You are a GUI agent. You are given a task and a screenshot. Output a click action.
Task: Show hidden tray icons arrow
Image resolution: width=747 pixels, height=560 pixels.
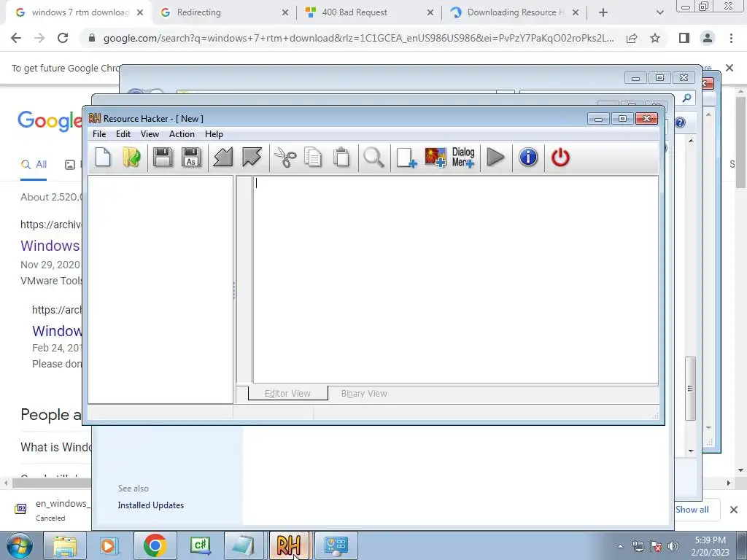[x=620, y=546]
